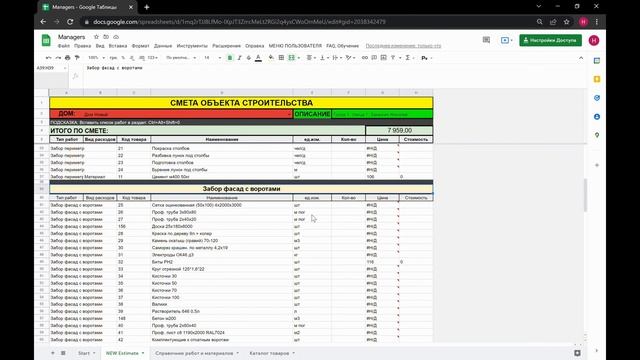Click the create filter icon
This screenshot has height=360, width=640.
(x=394, y=58)
